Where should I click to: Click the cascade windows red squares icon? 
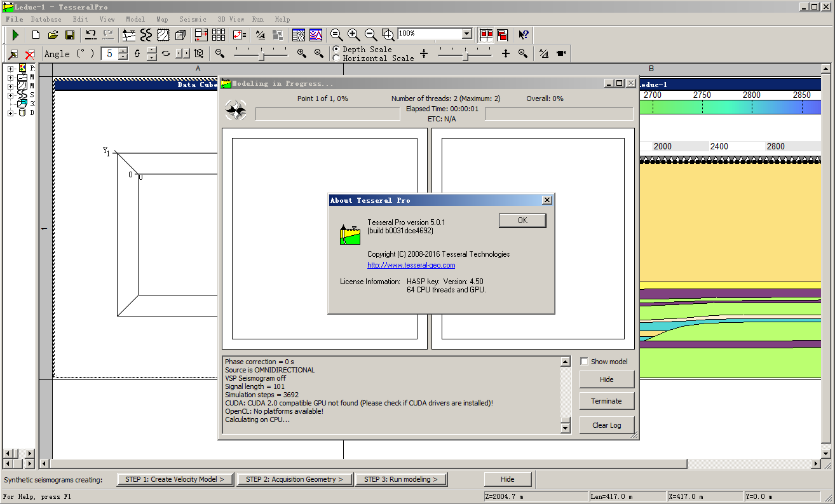click(503, 35)
